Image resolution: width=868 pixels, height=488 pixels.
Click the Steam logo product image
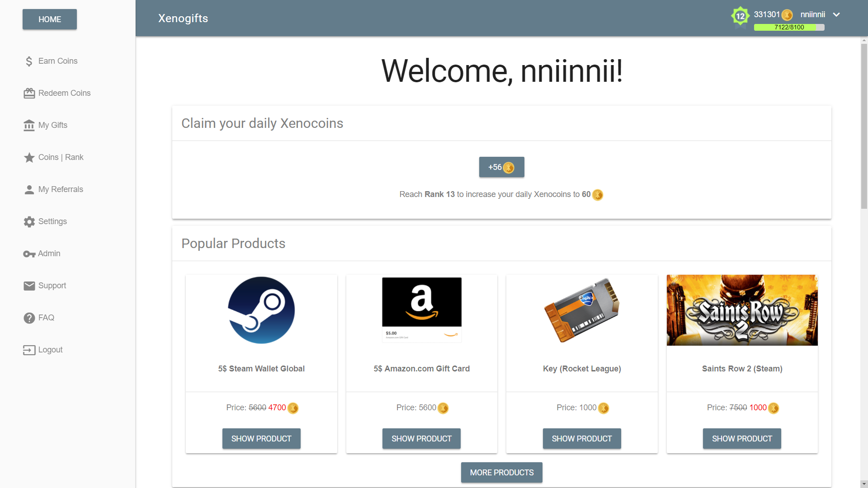coord(261,310)
